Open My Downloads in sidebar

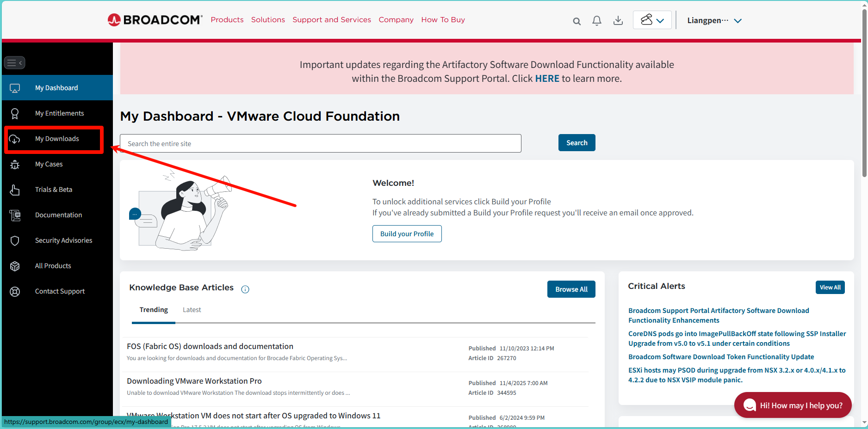pos(57,139)
